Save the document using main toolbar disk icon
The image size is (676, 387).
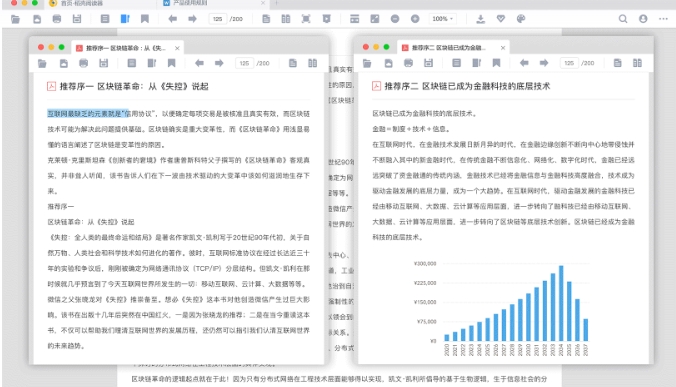(77, 19)
